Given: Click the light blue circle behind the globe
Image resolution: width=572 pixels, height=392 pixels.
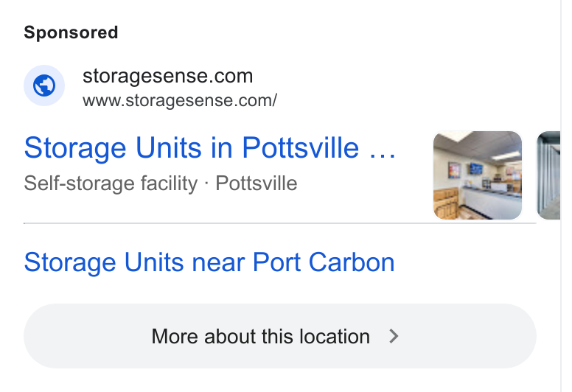Looking at the screenshot, I should click(x=44, y=85).
